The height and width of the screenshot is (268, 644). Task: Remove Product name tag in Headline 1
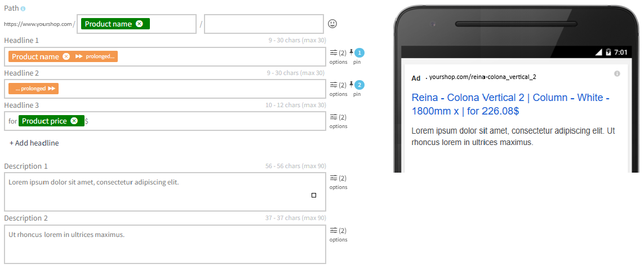click(x=66, y=56)
